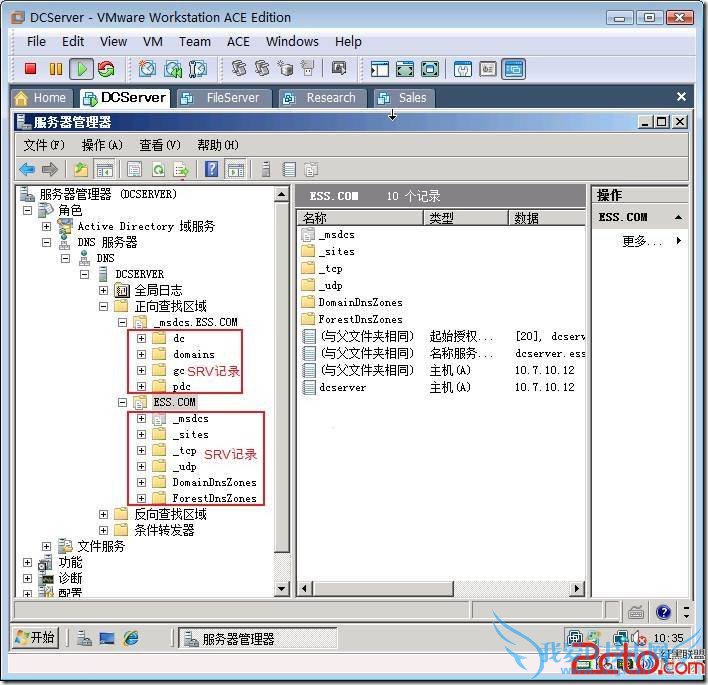708x685 pixels.
Task: Click the Export list toolbar icon
Action: (x=181, y=169)
